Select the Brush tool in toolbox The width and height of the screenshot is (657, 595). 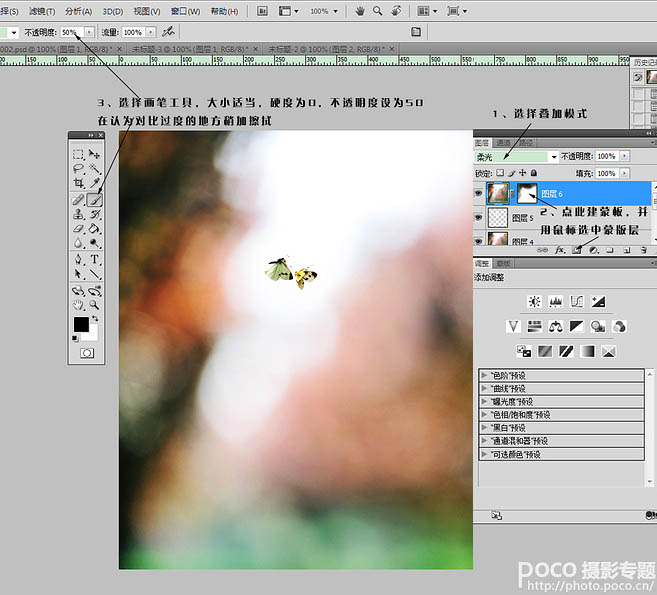[x=95, y=200]
